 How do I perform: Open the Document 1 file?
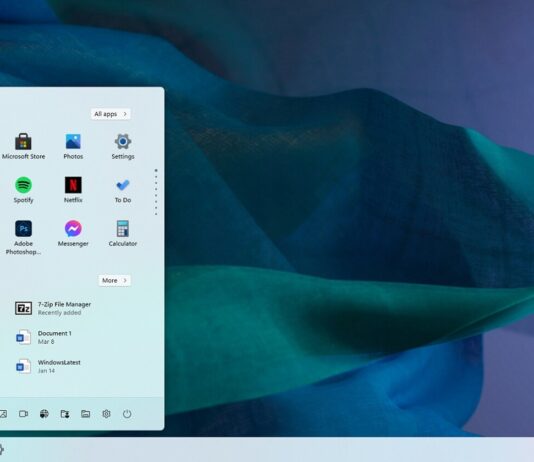[44, 337]
